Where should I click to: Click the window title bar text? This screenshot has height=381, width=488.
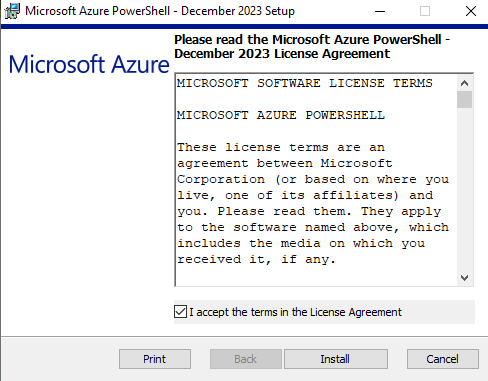[160, 11]
